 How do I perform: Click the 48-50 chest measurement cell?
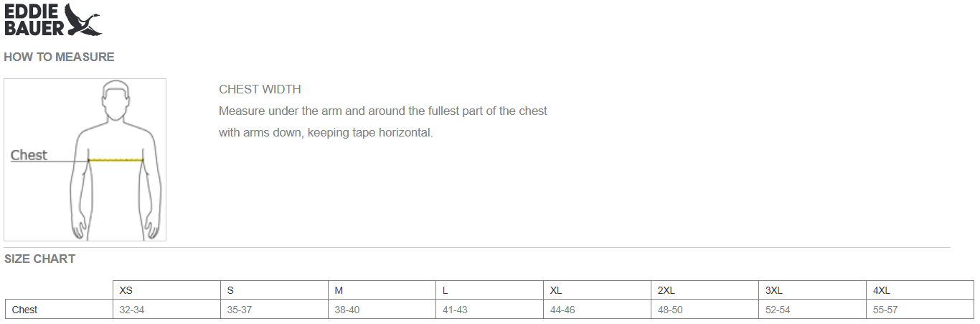[705, 310]
